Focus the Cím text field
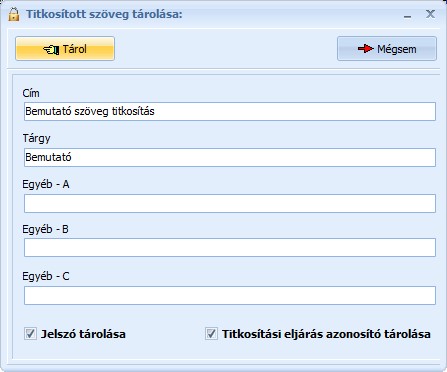Image resolution: width=447 pixels, height=372 pixels. tap(230, 111)
